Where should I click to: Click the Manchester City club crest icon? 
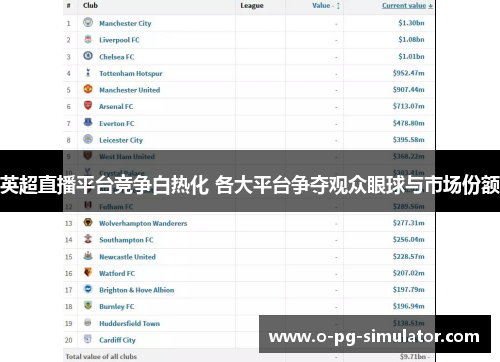tap(88, 22)
